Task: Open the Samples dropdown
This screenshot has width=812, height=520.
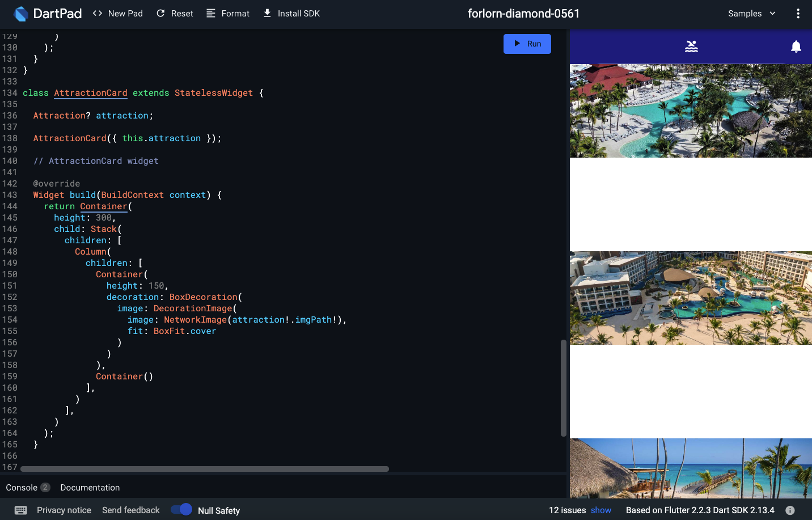Action: pos(752,14)
